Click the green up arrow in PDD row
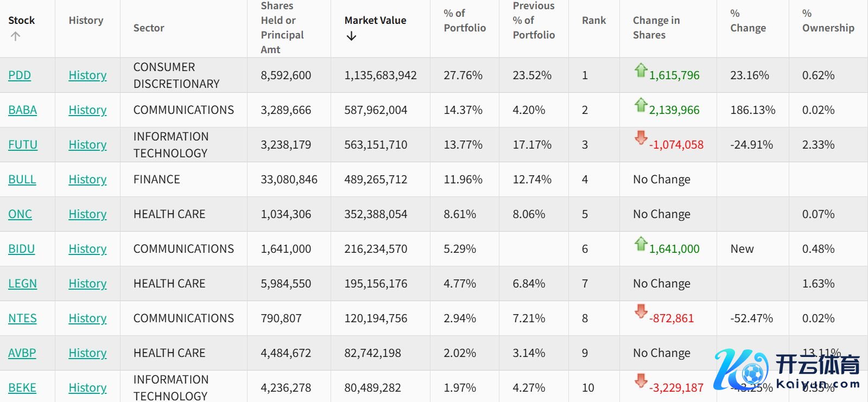 (641, 70)
